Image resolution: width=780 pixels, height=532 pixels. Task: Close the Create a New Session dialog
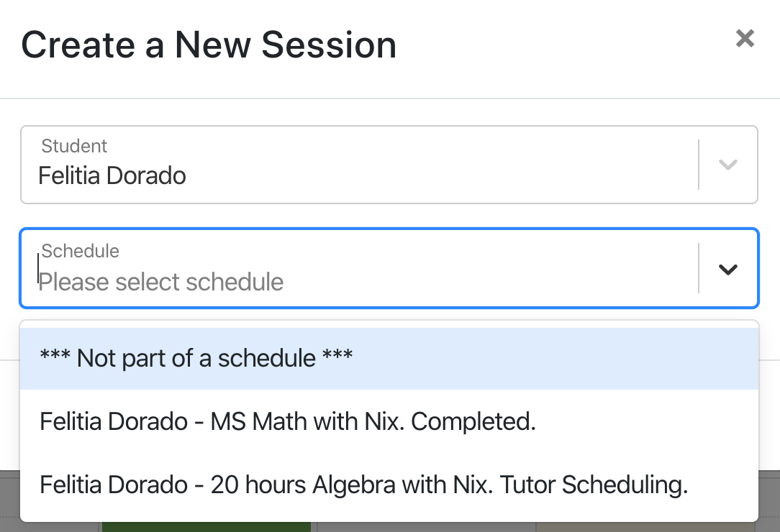745,39
